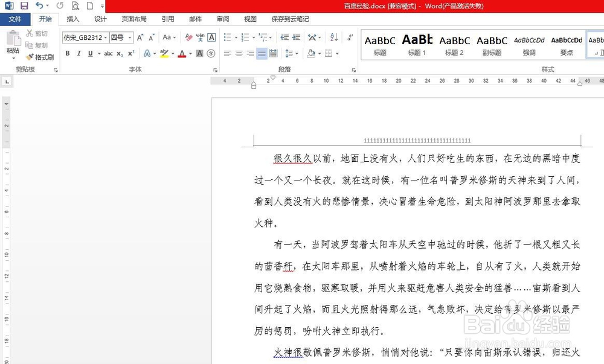Viewport: 604px width, 364px height.
Task: Toggle Bold formatting
Action: coord(68,54)
